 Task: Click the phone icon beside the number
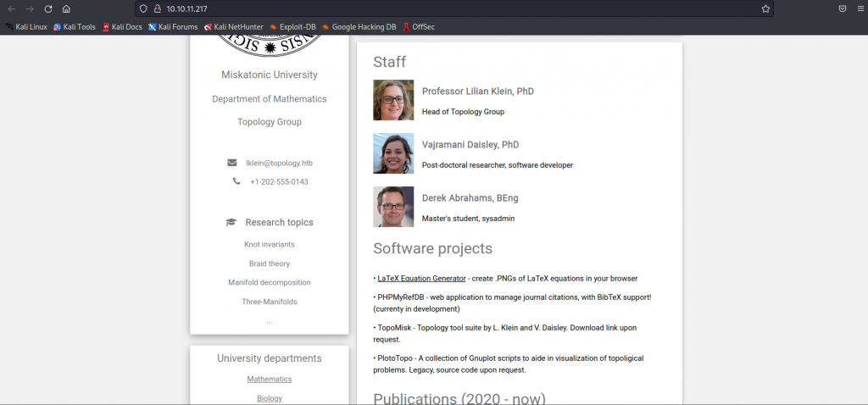[x=236, y=181]
